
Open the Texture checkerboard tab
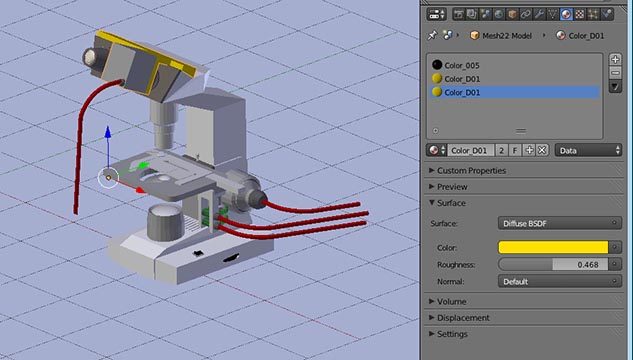580,15
